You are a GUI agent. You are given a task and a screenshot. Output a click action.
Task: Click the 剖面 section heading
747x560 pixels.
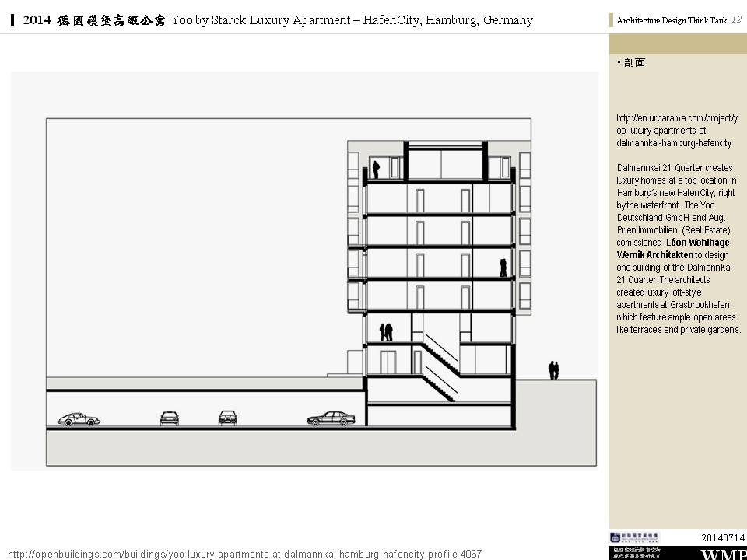pos(634,63)
